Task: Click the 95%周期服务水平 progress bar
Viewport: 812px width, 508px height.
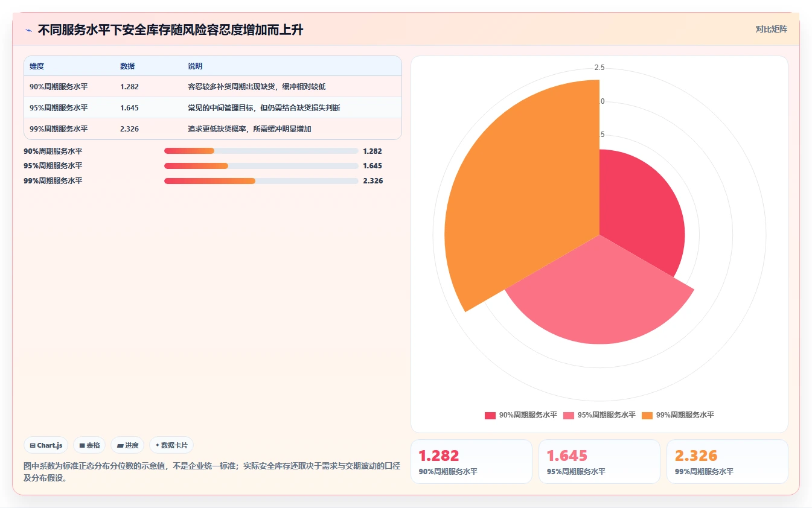Action: coord(261,165)
